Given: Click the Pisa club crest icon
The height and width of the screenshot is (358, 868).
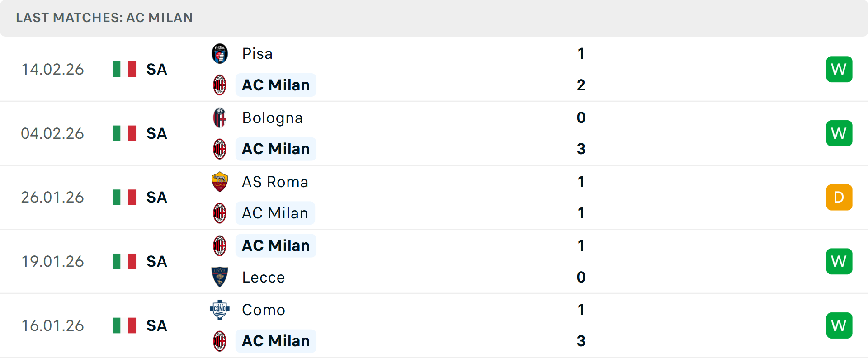Looking at the screenshot, I should pyautogui.click(x=220, y=53).
